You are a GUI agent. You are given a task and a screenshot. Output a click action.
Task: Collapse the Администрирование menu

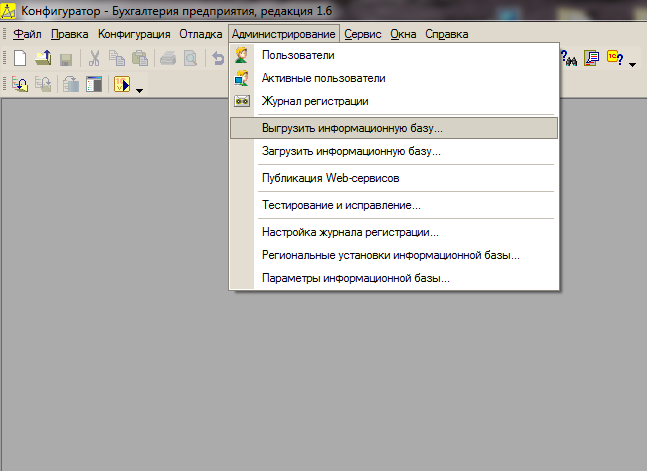pos(283,34)
